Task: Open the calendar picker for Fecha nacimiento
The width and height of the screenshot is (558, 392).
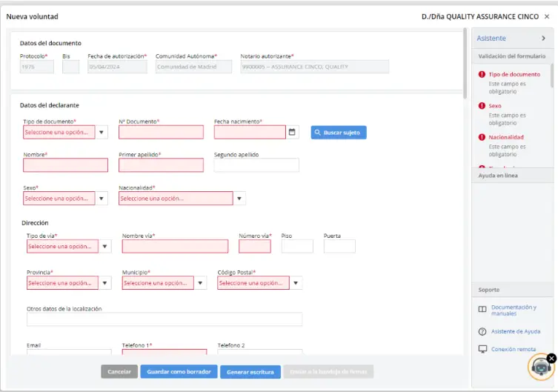Action: click(293, 133)
